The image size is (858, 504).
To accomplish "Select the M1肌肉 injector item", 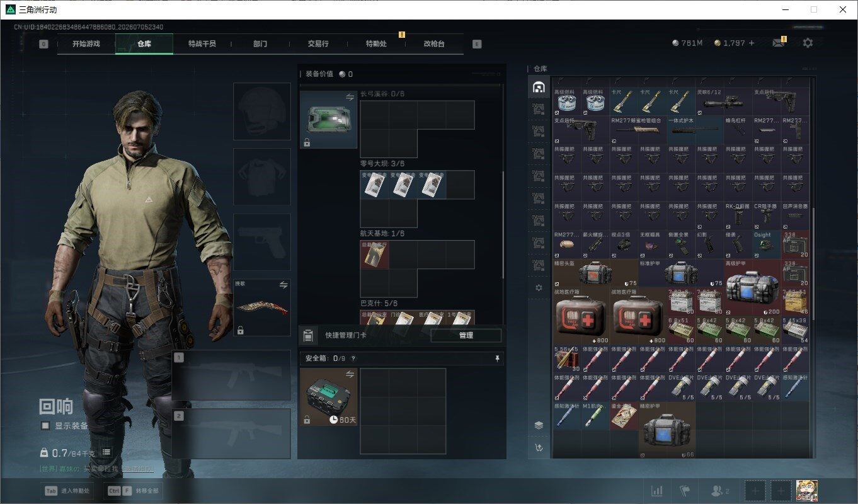I will (x=595, y=416).
